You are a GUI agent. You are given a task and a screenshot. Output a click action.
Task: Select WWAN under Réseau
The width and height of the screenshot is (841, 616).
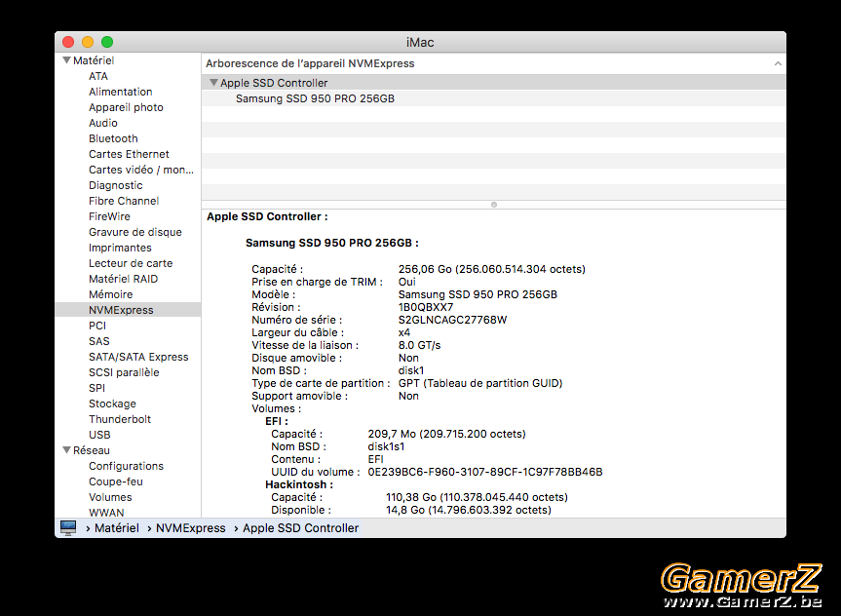(106, 513)
